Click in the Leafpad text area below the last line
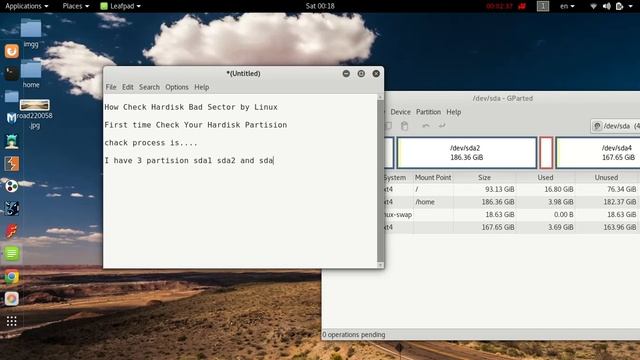Image resolution: width=640 pixels, height=360 pixels. [241, 216]
